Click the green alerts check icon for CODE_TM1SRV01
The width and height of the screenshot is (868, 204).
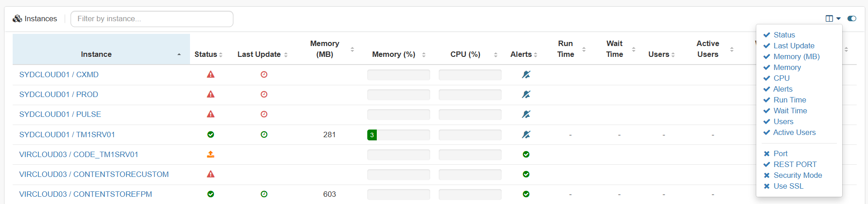(x=526, y=154)
